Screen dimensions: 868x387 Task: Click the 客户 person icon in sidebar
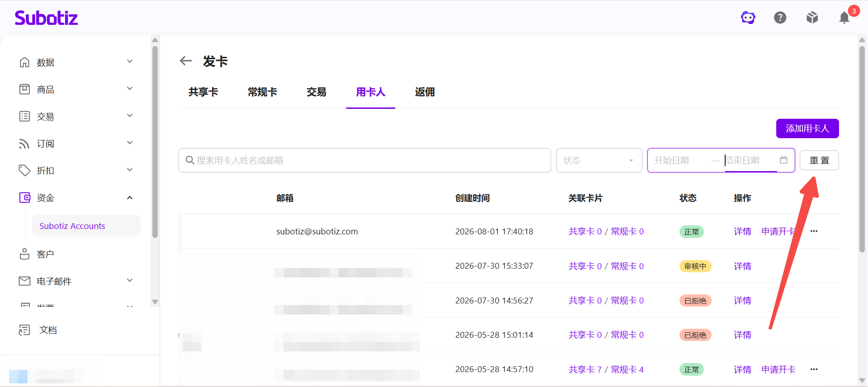point(24,254)
